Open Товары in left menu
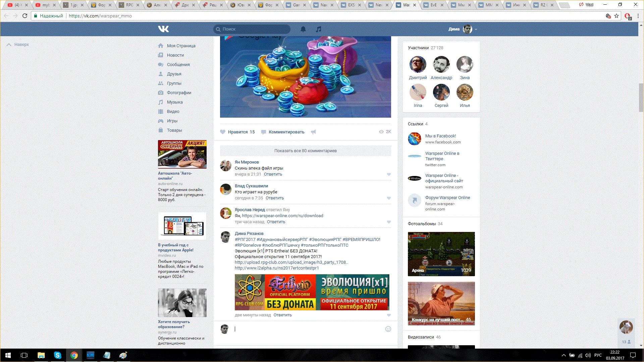This screenshot has height=362, width=644. click(174, 130)
